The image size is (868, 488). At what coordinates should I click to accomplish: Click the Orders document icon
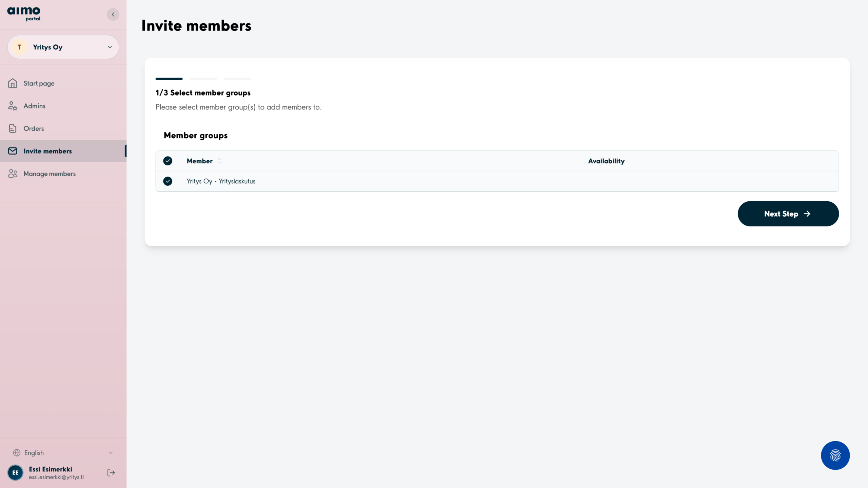point(13,128)
